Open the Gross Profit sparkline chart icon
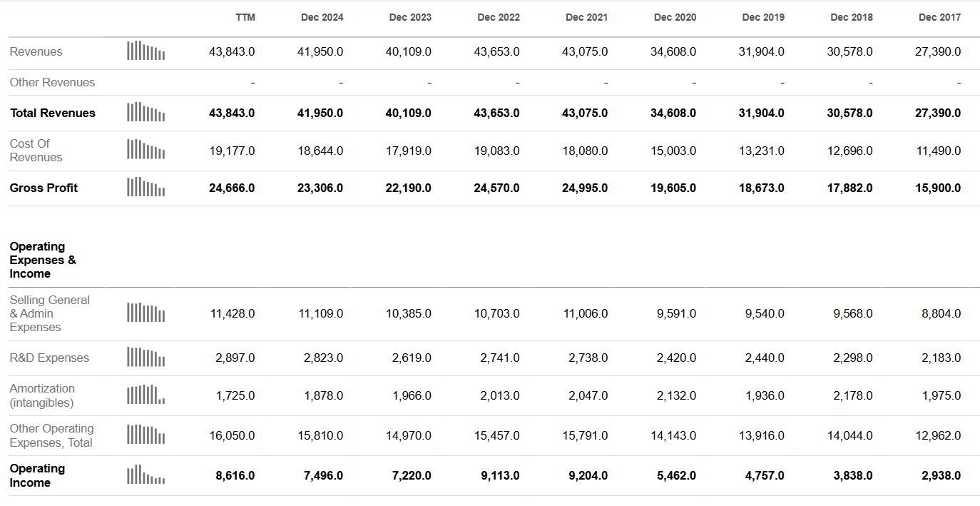Screen dimensions: 980x506 tap(146, 187)
